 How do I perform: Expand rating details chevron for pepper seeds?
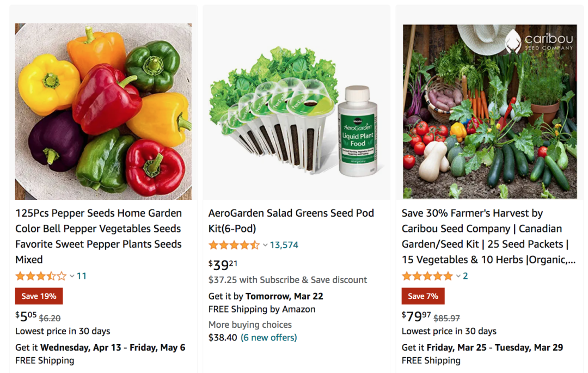(72, 277)
